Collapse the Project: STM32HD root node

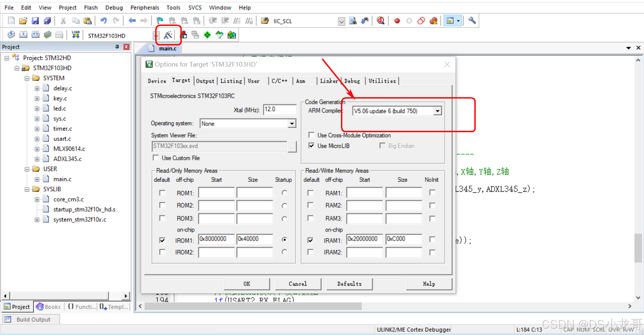pyautogui.click(x=7, y=58)
